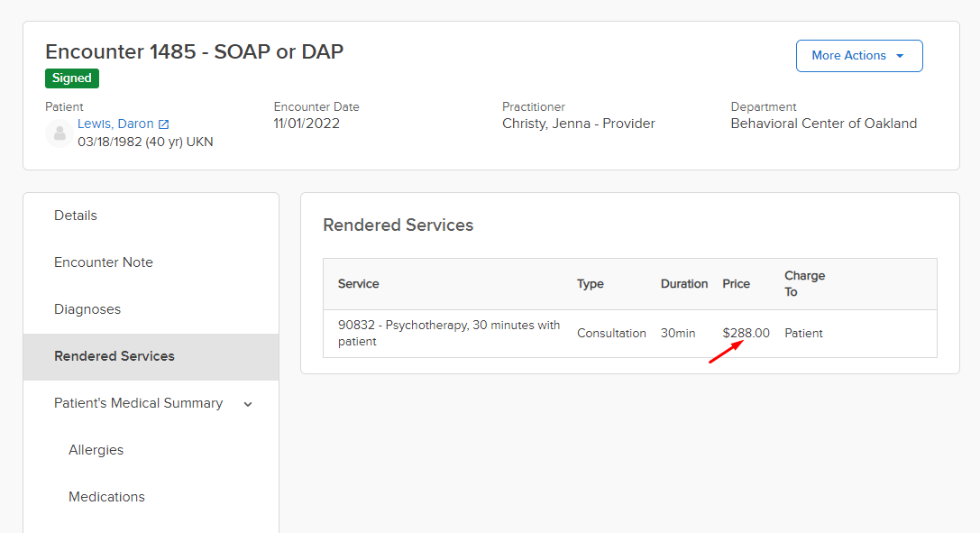
Task: Click the $288.00 price cell
Action: pyautogui.click(x=746, y=333)
